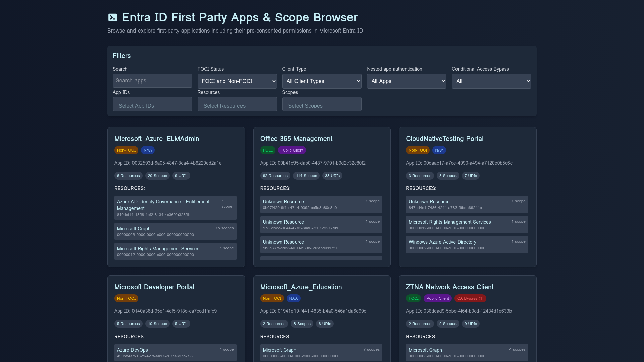644x362 pixels.
Task: Click the 6 URIs pill on Microsoft_Azure_Education
Action: click(x=325, y=324)
